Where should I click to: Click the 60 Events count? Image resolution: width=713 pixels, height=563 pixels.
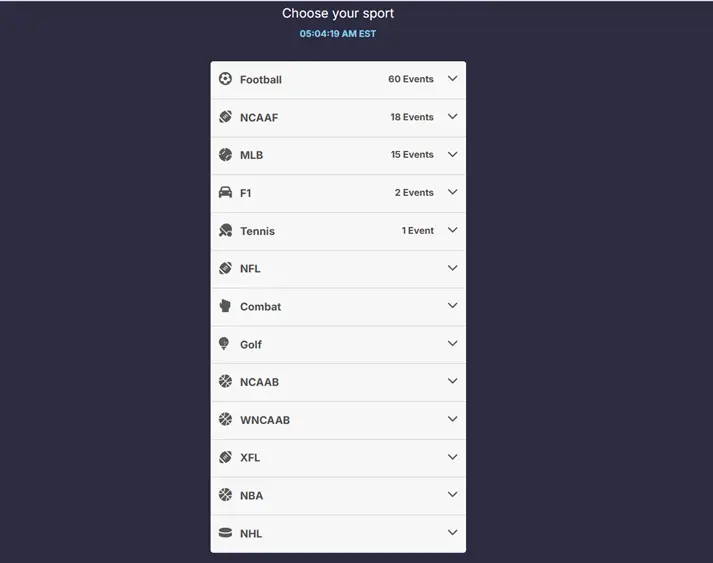point(411,79)
